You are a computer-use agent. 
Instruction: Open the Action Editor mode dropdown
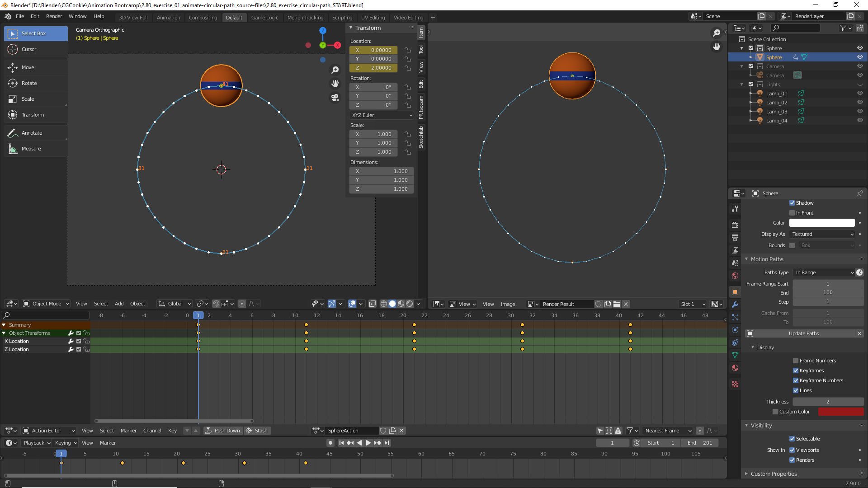pos(48,431)
